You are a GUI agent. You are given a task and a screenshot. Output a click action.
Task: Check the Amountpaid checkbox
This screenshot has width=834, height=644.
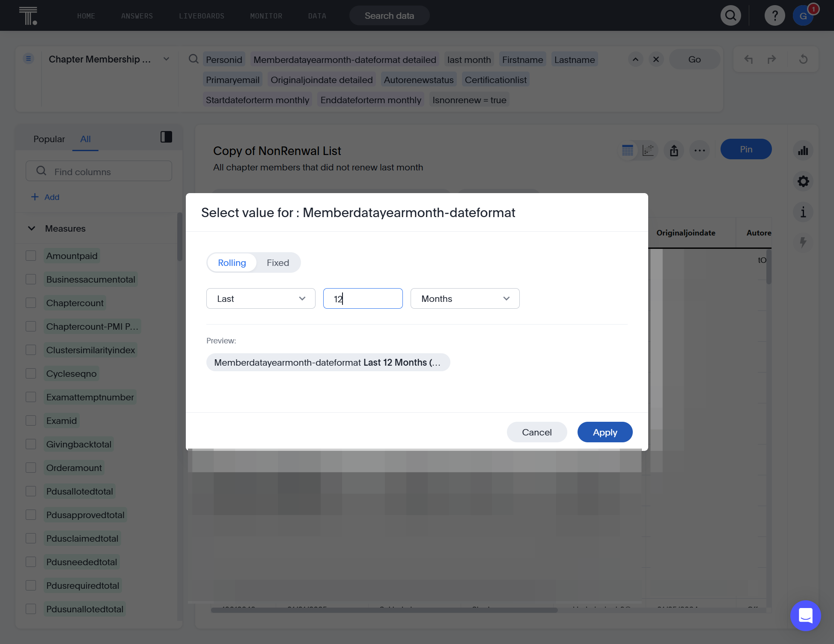[31, 256]
